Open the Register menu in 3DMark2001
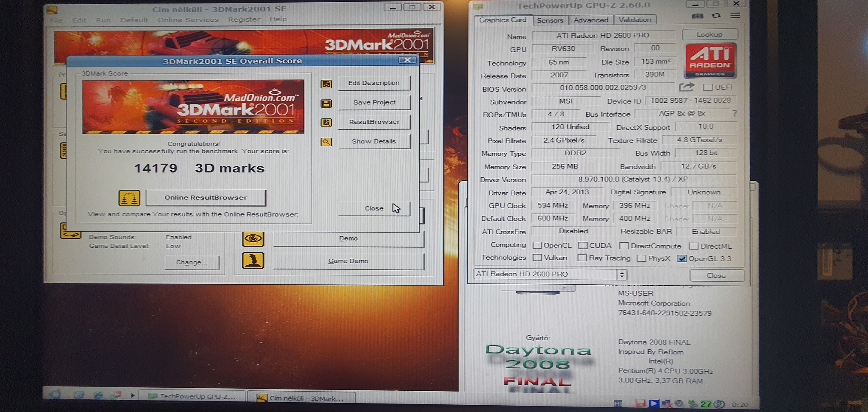The width and height of the screenshot is (868, 412). coord(244,20)
